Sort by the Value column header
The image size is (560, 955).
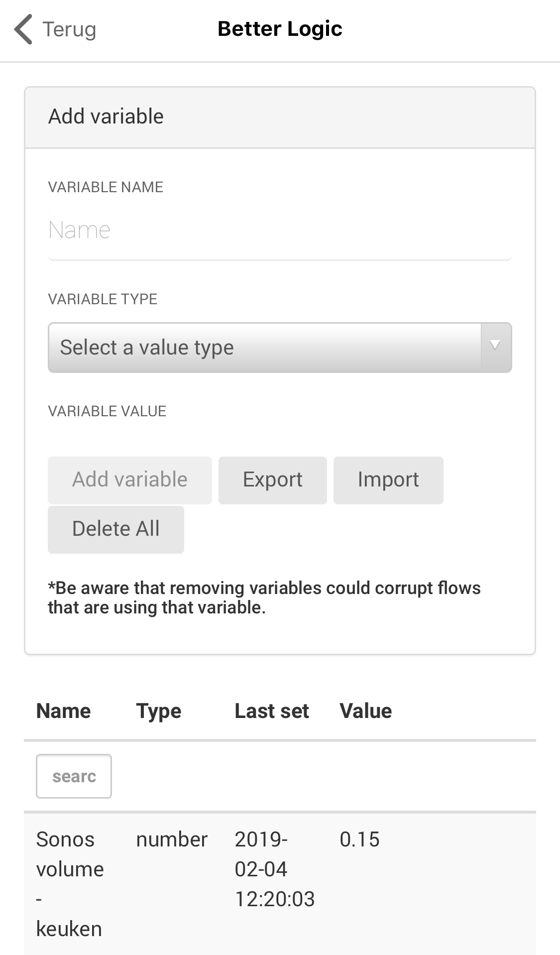click(366, 711)
